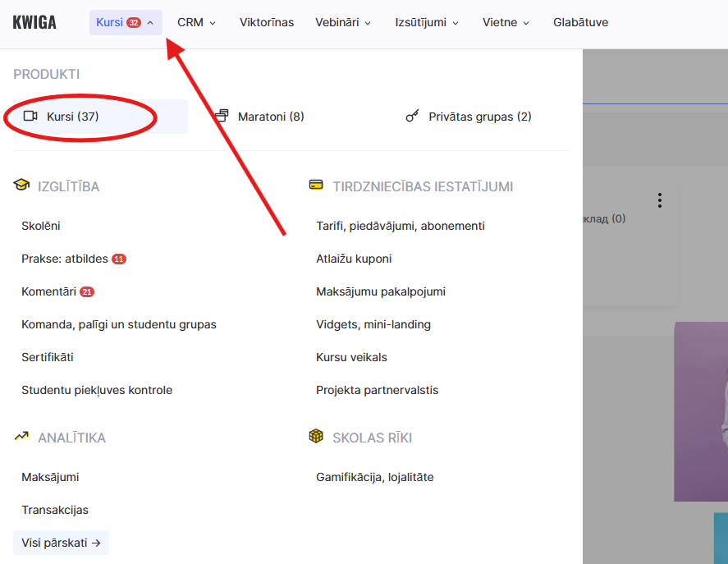728x564 pixels.
Task: Click the Analītika trend chart icon
Action: (21, 438)
